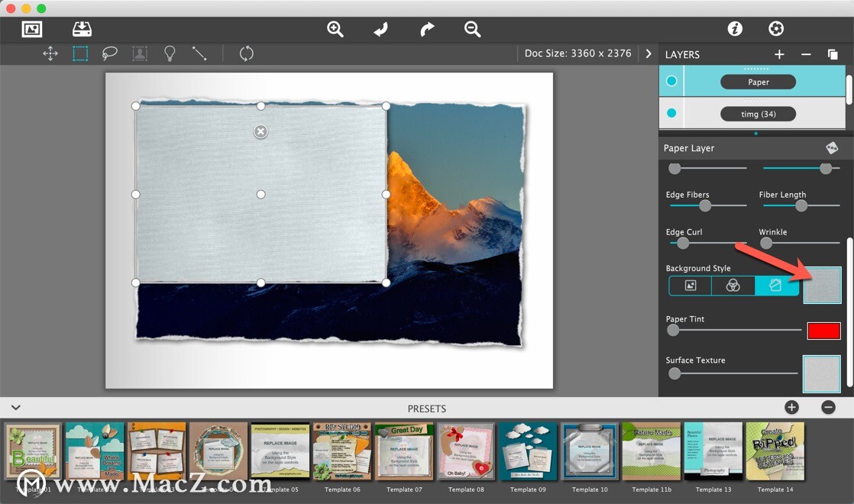
Task: Apply the Template 13 preset
Action: (x=713, y=452)
